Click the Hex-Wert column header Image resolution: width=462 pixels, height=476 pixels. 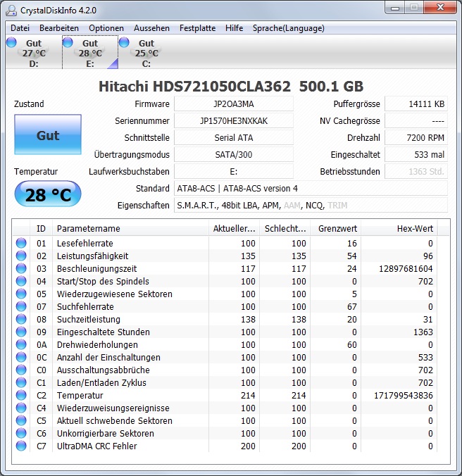(399, 229)
